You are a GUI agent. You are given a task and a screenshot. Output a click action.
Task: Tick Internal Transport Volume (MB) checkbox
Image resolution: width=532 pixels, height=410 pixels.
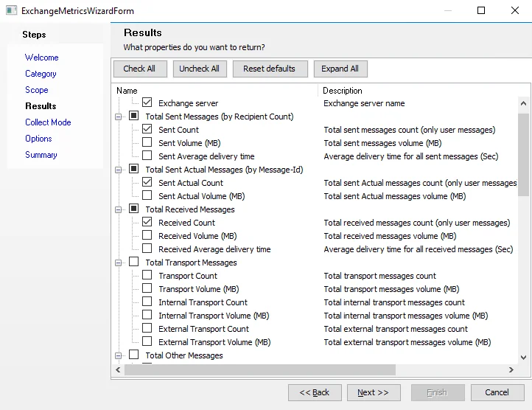coord(147,315)
